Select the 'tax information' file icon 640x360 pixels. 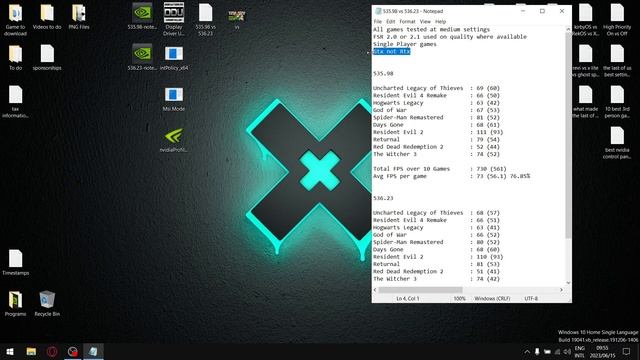(x=16, y=102)
